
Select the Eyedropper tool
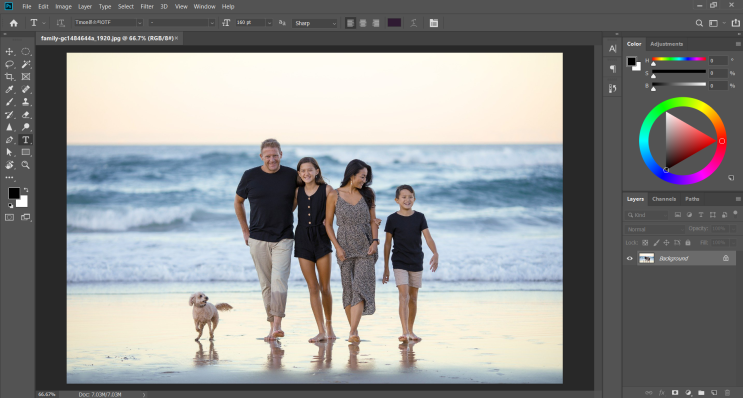[9, 89]
